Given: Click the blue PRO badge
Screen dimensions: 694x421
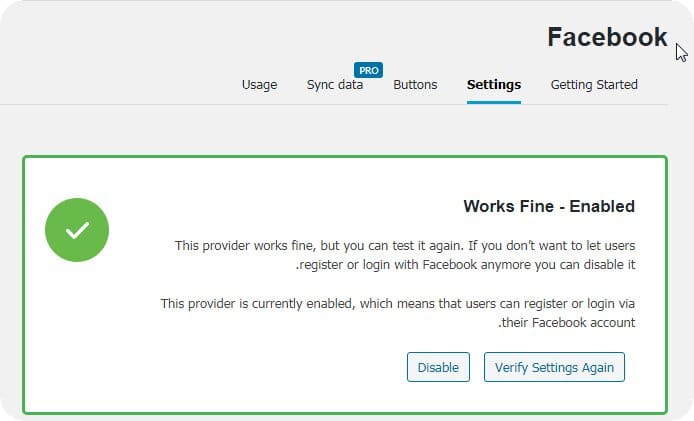Looking at the screenshot, I should point(369,71).
